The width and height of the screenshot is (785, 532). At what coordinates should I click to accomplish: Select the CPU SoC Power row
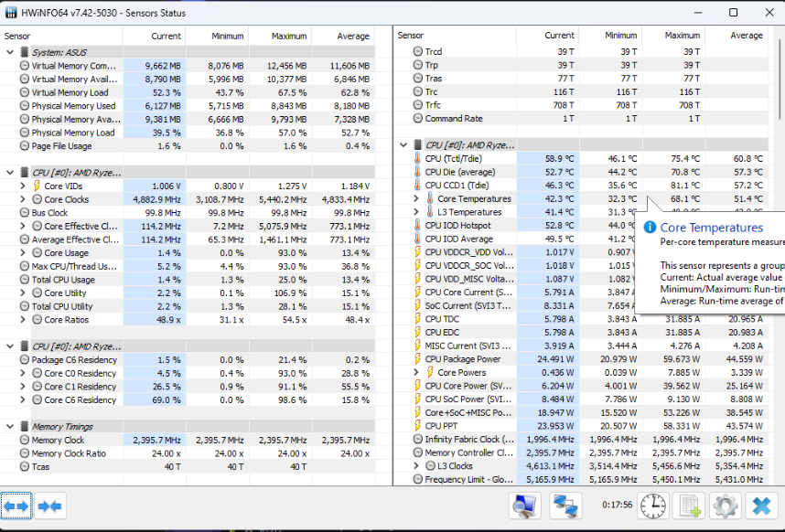[x=581, y=399]
